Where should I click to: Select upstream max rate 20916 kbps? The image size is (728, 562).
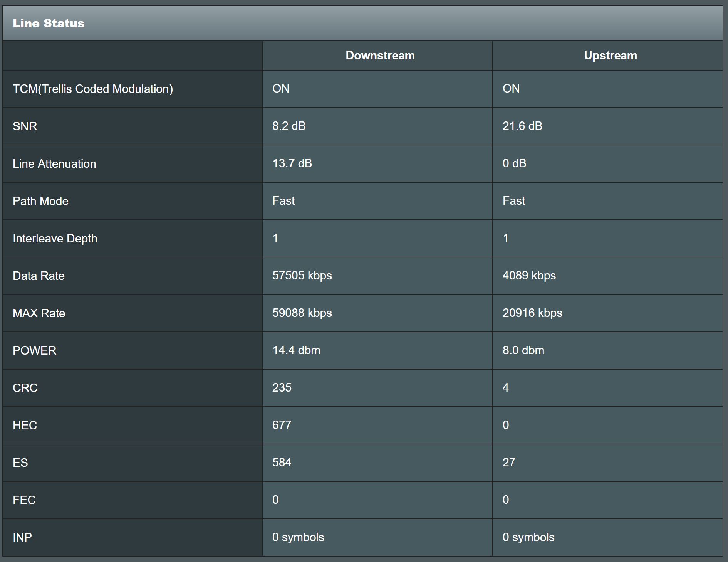(532, 313)
